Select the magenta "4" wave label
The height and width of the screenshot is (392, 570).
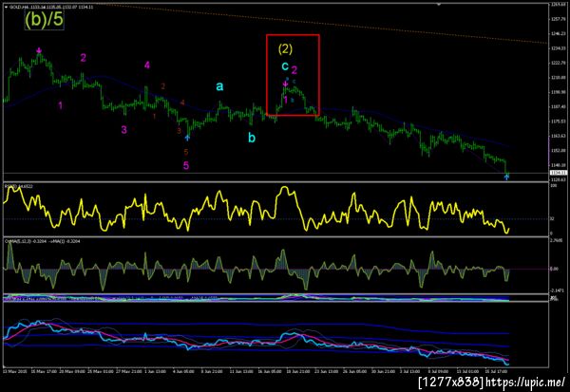[147, 65]
